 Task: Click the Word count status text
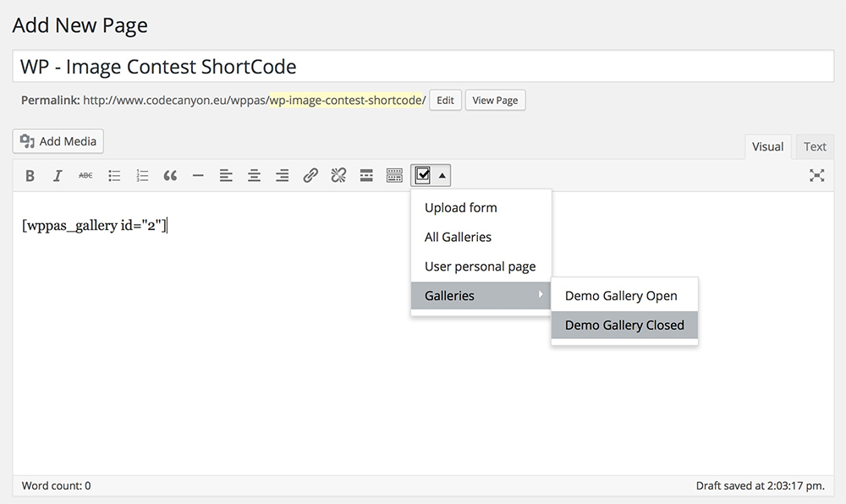56,485
